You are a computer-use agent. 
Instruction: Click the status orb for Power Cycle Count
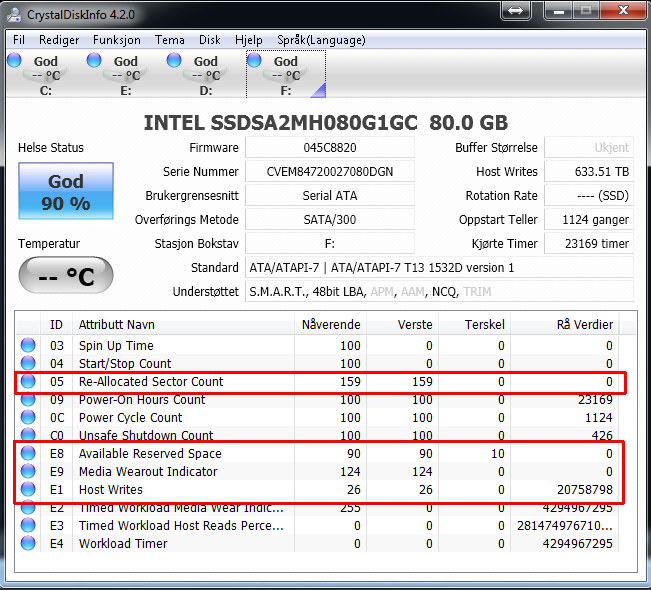pos(28,417)
